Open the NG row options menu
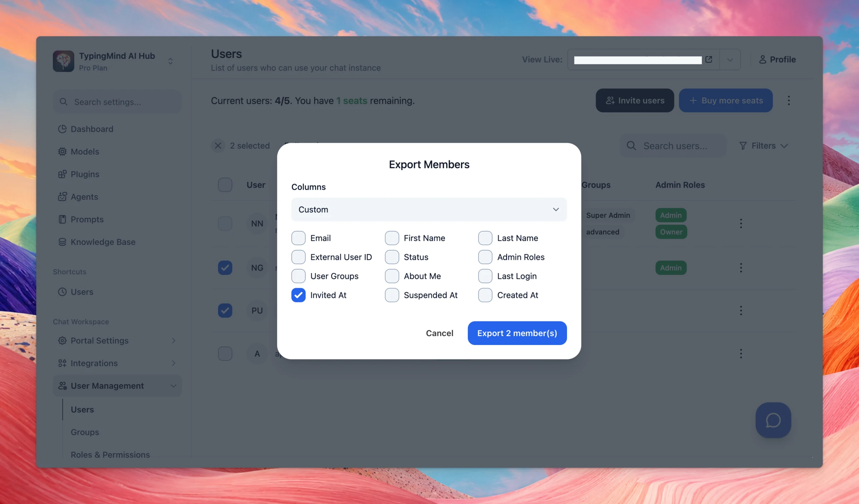Image resolution: width=859 pixels, height=504 pixels. click(741, 268)
